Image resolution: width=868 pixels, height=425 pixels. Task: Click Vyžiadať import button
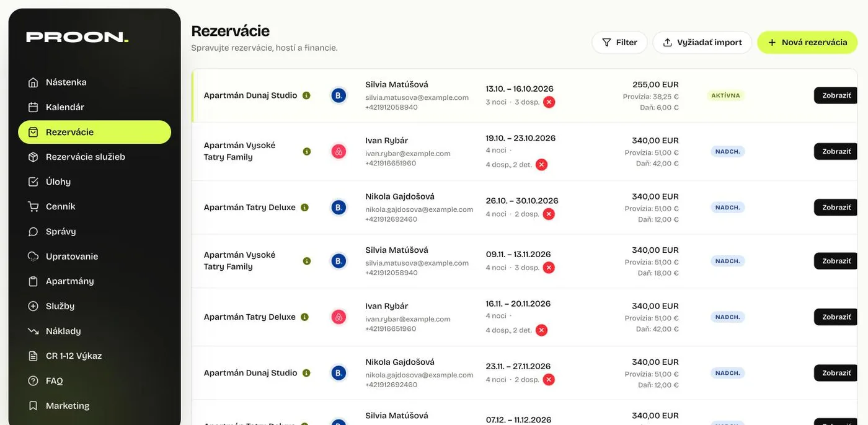[702, 43]
